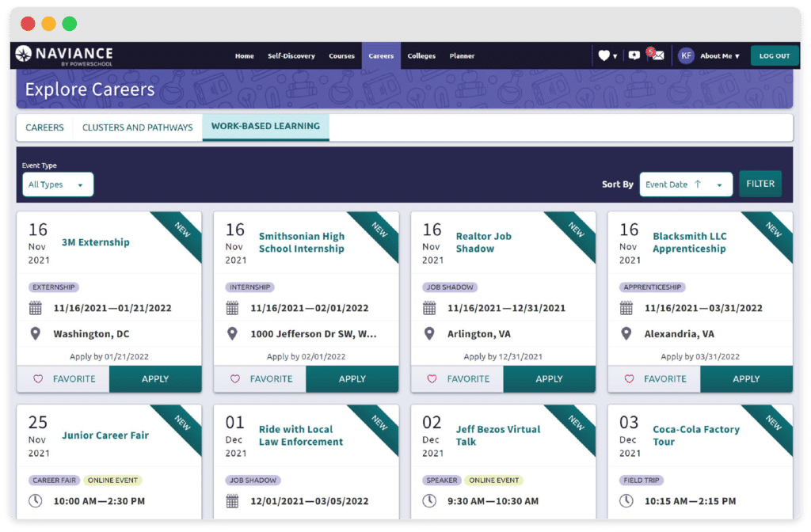Image resolution: width=811 pixels, height=532 pixels.
Task: Open the 3M Externship title link
Action: [x=96, y=242]
